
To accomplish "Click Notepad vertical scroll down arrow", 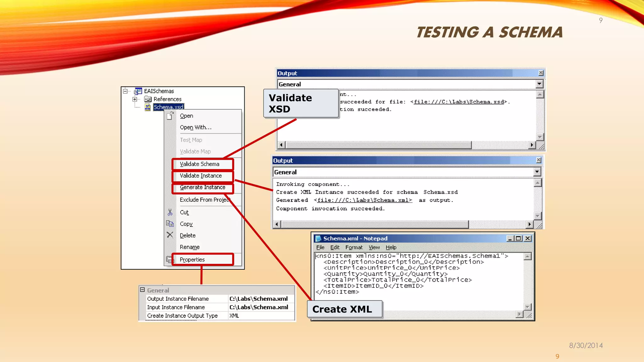I will (x=527, y=307).
